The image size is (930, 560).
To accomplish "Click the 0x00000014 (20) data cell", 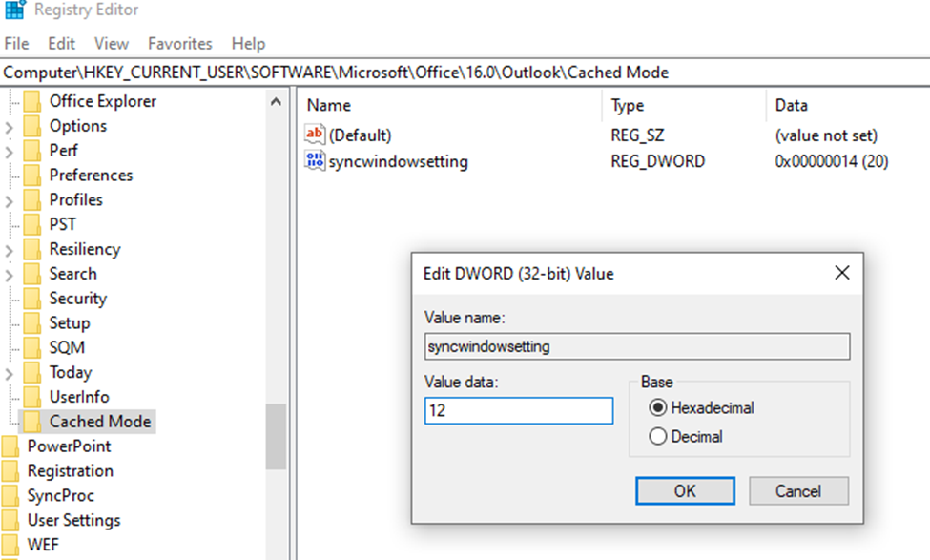I will click(832, 161).
